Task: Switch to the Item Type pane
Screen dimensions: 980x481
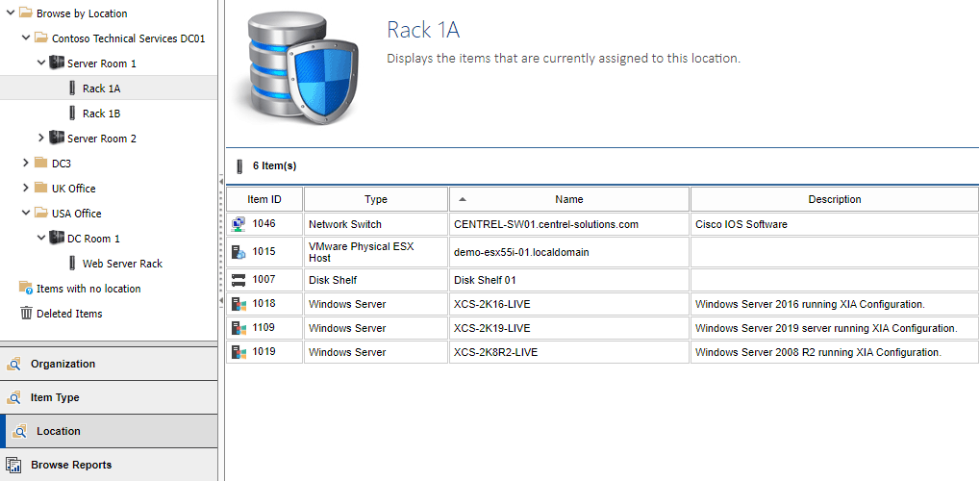Action: tap(55, 397)
